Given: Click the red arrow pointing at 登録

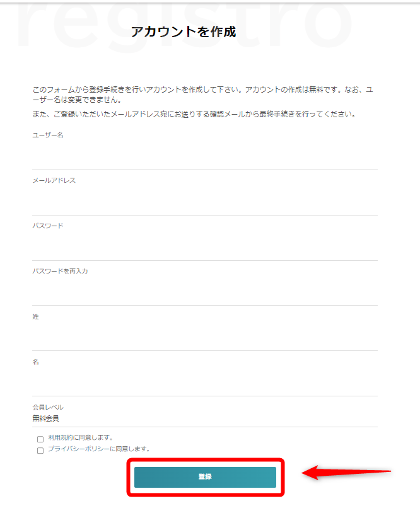Looking at the screenshot, I should click(x=346, y=473).
